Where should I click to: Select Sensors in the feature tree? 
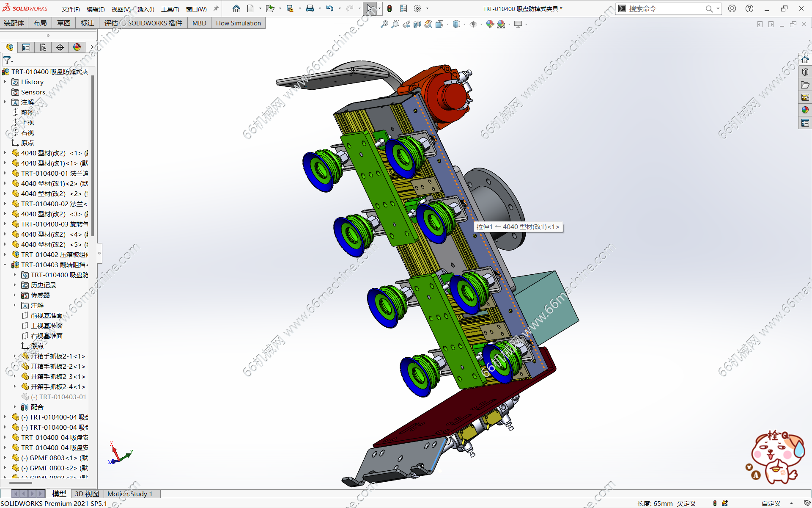click(33, 92)
